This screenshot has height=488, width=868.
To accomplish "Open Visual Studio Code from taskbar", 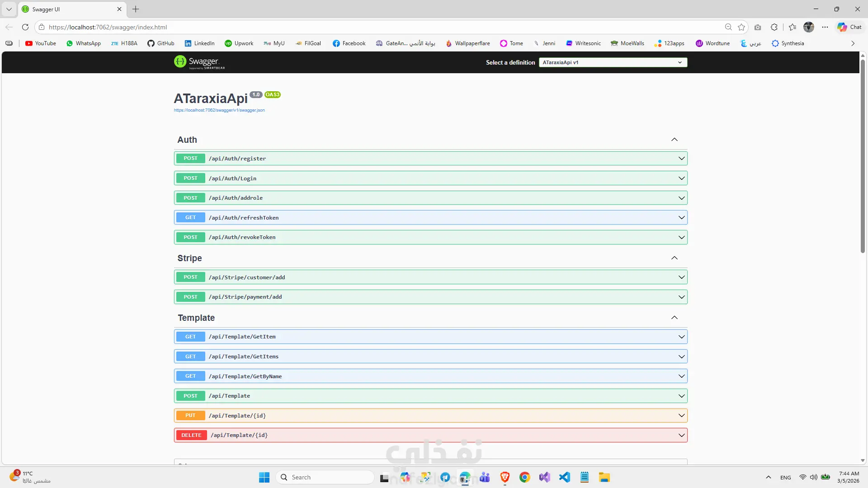I will pos(564,477).
